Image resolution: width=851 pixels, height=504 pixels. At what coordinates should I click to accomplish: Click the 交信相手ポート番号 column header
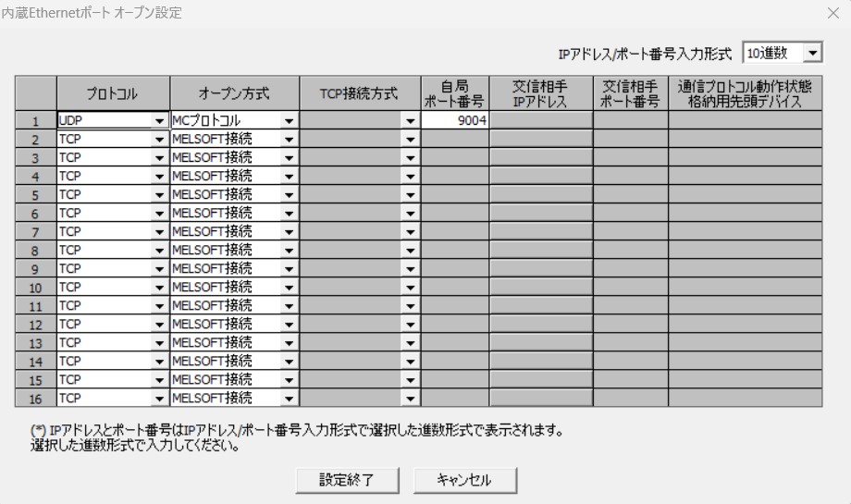pyautogui.click(x=631, y=93)
